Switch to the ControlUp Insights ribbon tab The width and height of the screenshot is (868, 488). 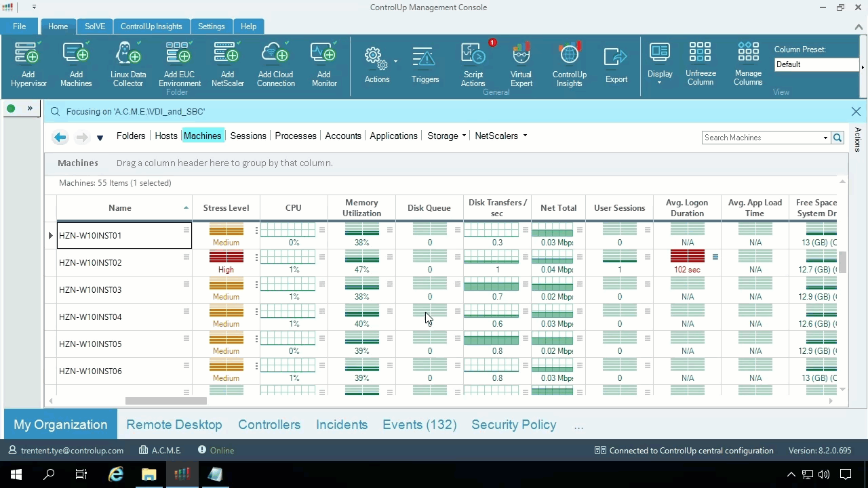click(x=151, y=26)
